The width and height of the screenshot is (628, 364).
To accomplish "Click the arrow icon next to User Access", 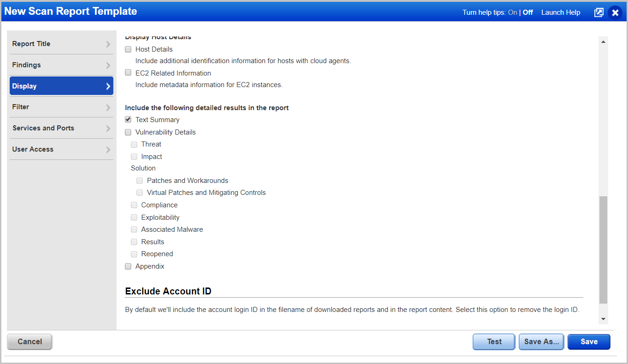I will pyautogui.click(x=108, y=150).
